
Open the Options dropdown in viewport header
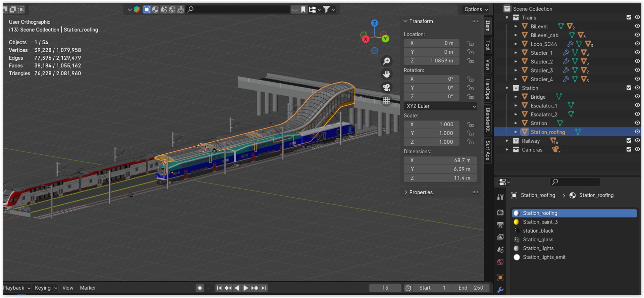pos(476,9)
